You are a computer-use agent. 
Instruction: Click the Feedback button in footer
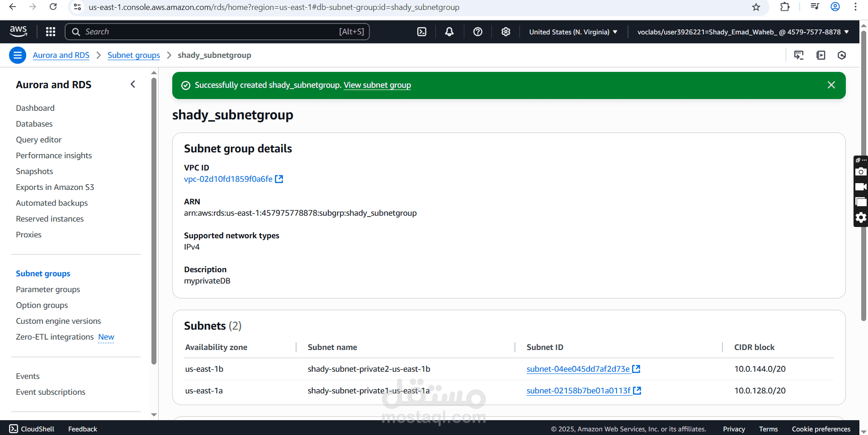(x=83, y=429)
